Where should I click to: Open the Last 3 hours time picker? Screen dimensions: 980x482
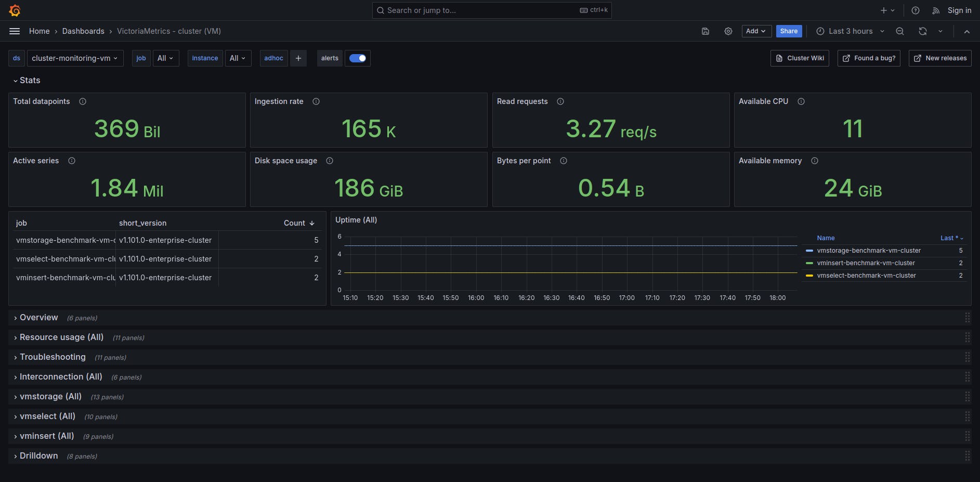[850, 31]
